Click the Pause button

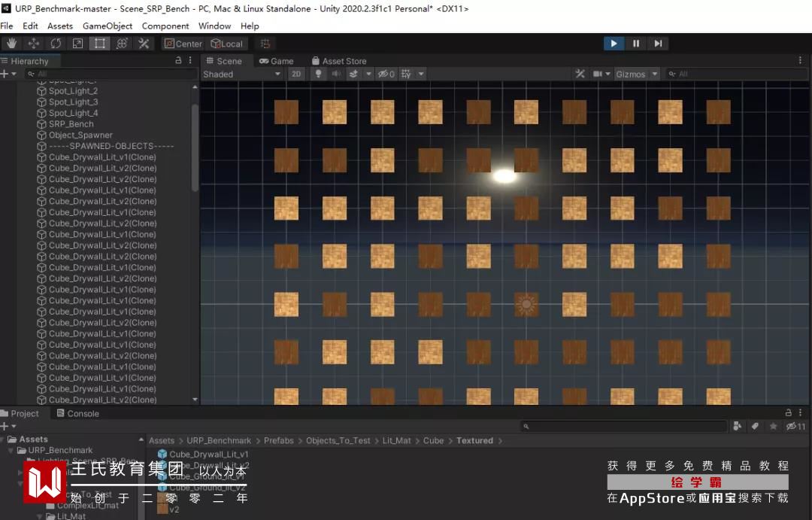[x=636, y=44]
